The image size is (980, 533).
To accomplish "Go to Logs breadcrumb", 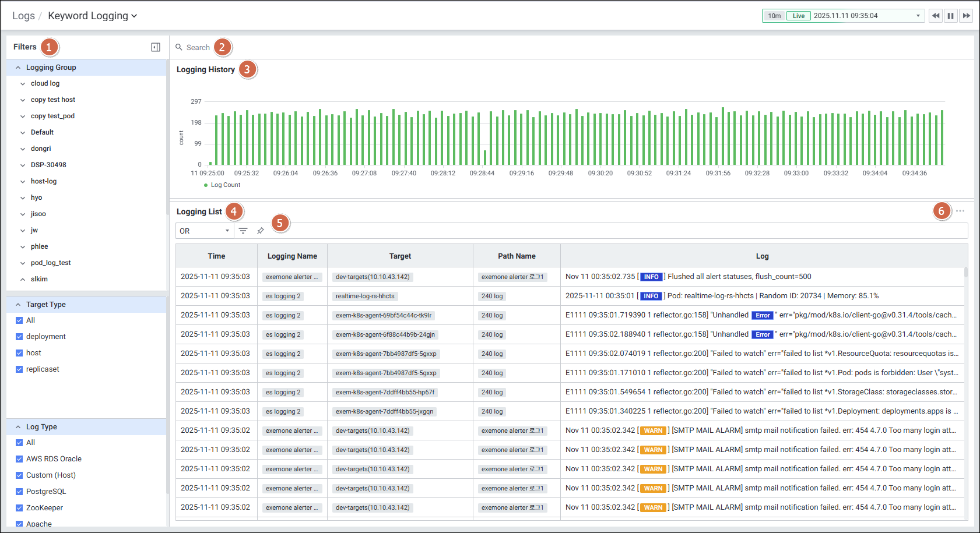I will pyautogui.click(x=23, y=16).
